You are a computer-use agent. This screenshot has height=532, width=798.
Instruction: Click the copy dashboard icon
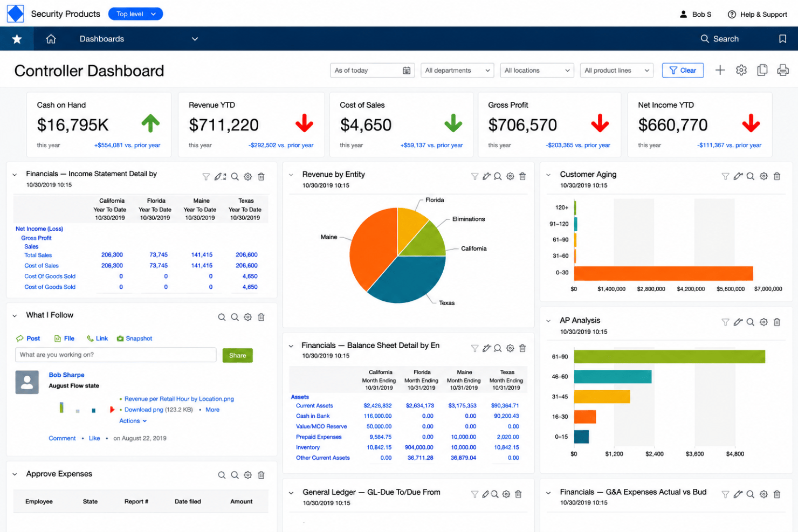(762, 70)
